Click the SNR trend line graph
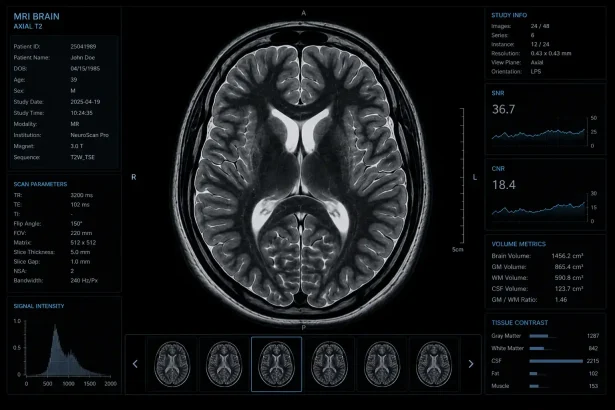This screenshot has width=615, height=410. pyautogui.click(x=539, y=134)
